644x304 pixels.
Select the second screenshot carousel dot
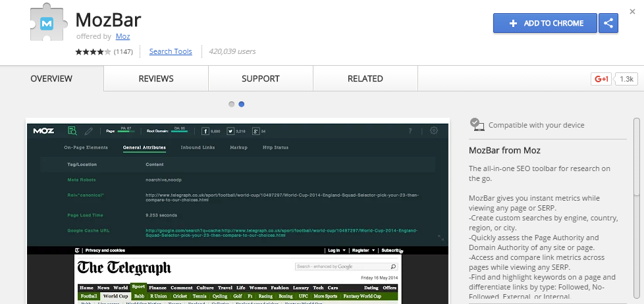point(242,104)
